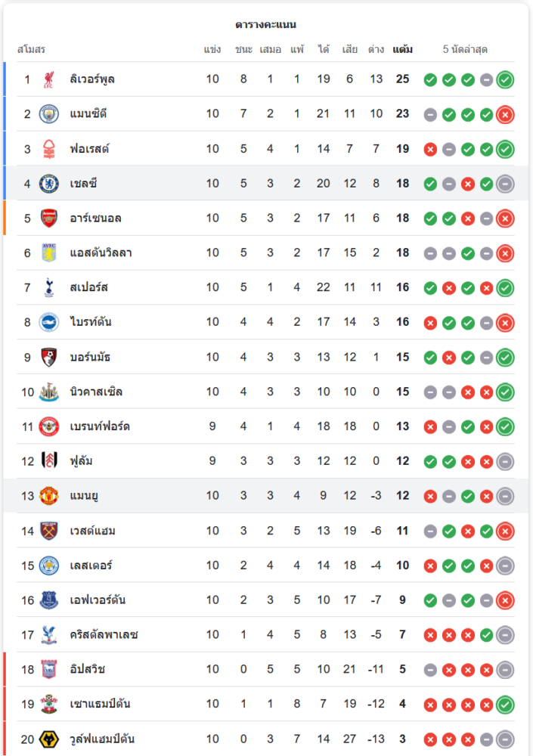
Task: Click the Manchester City crest icon
Action: point(48,114)
